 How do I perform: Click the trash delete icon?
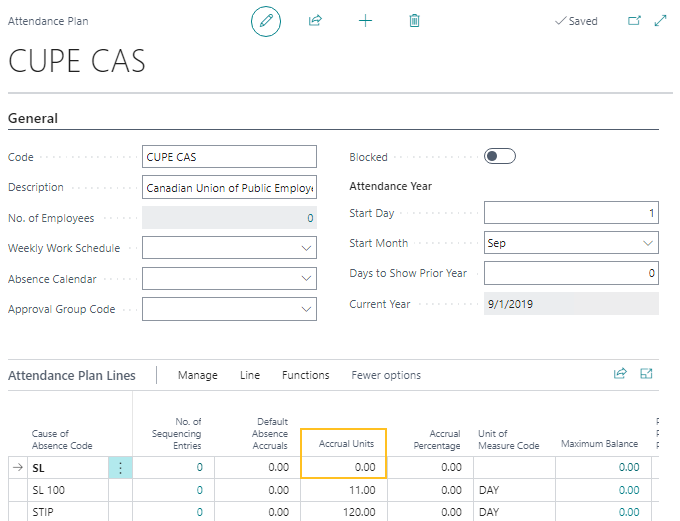(414, 20)
